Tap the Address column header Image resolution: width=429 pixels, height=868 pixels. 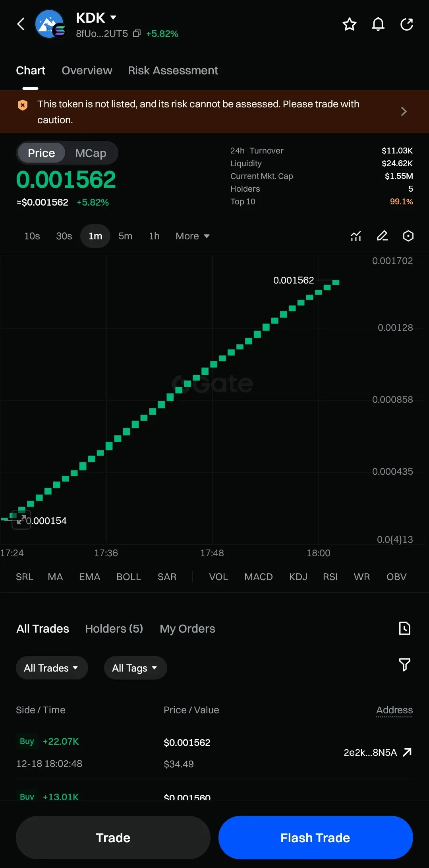coord(394,710)
